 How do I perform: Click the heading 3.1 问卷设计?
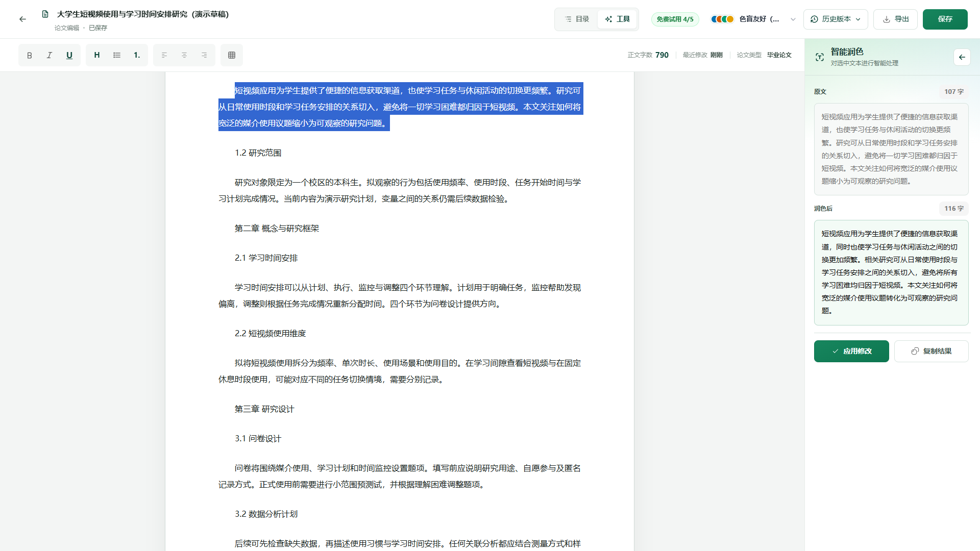258,439
